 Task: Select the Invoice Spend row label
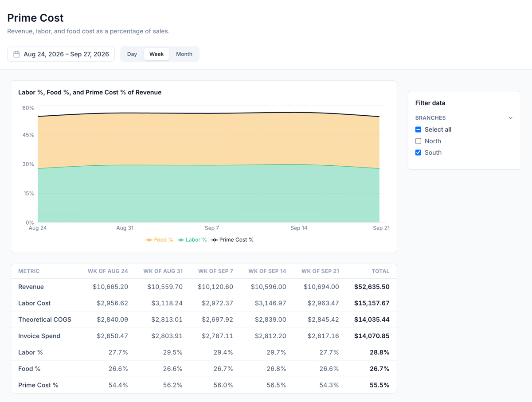(39, 336)
